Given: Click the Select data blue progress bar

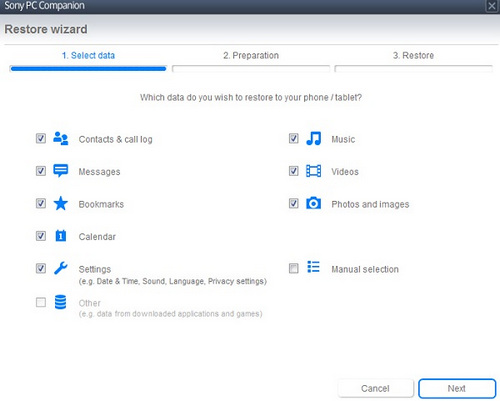Looking at the screenshot, I should (x=88, y=69).
